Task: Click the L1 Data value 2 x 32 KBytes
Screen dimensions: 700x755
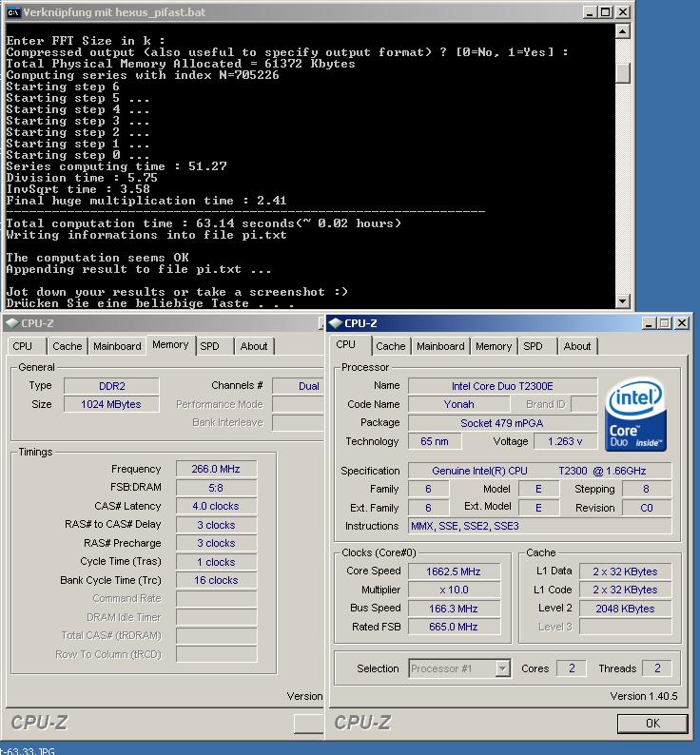Action: [x=625, y=571]
